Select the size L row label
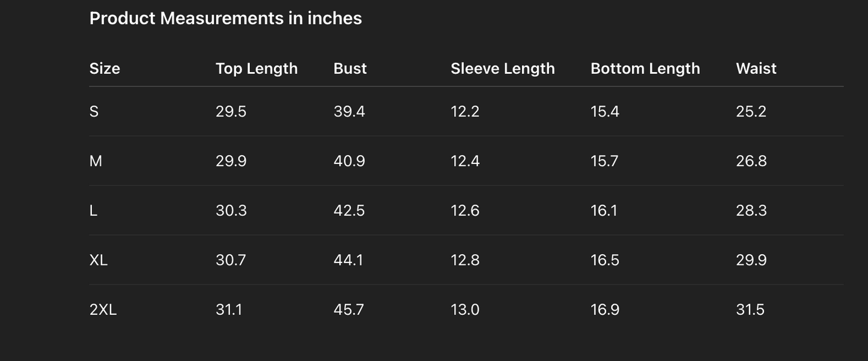Screen dimensions: 868x361 click(93, 211)
